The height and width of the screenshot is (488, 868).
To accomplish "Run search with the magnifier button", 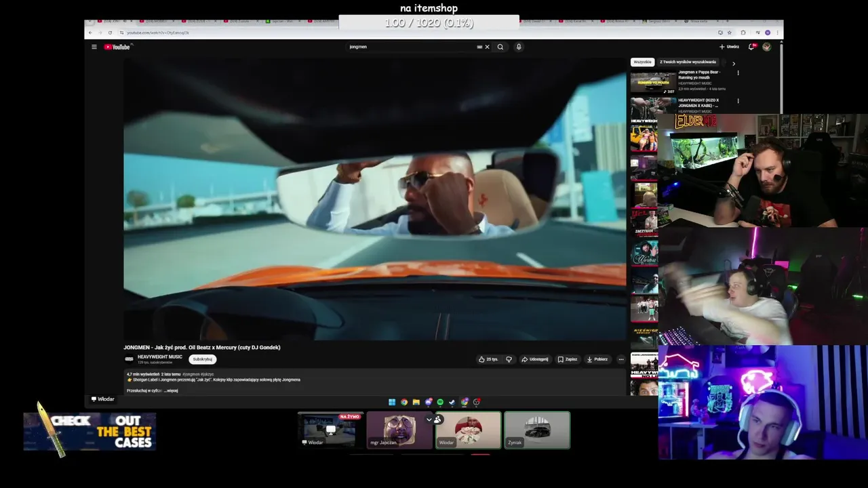I will (500, 47).
